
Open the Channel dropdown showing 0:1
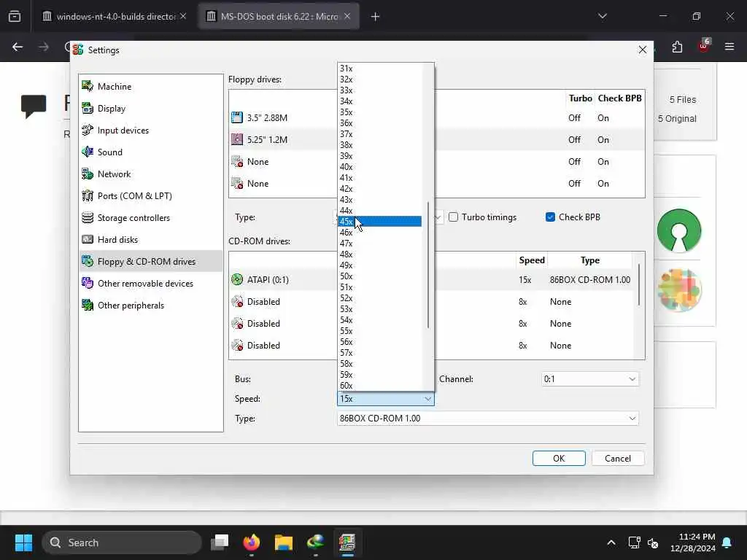[x=589, y=379]
